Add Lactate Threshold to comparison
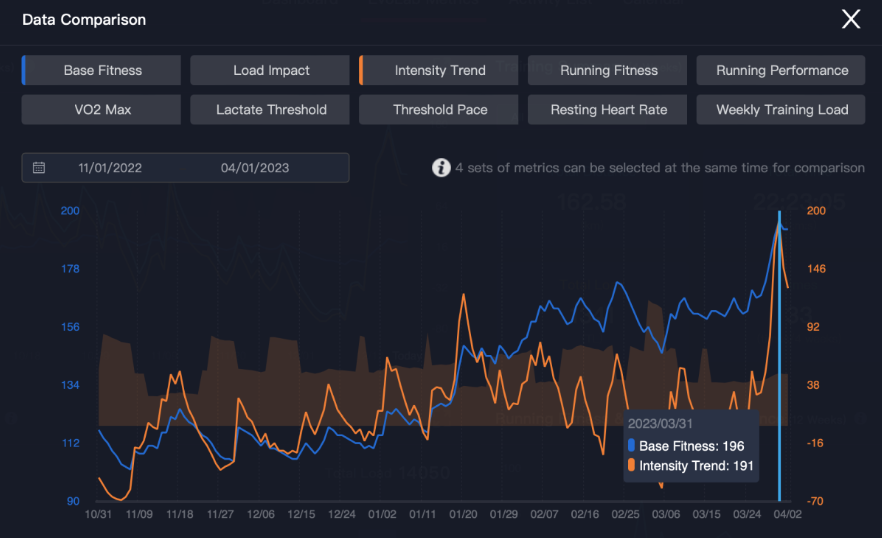Image resolution: width=882 pixels, height=538 pixels. 271,109
